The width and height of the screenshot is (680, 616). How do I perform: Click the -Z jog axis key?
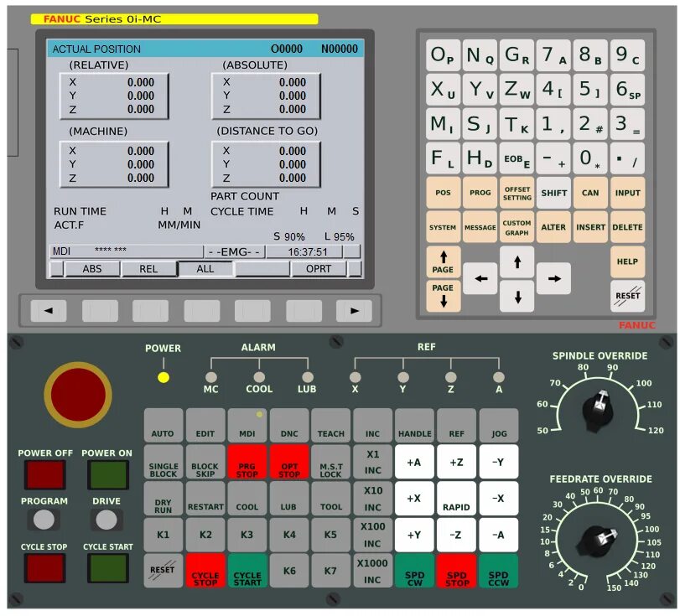pos(457,535)
